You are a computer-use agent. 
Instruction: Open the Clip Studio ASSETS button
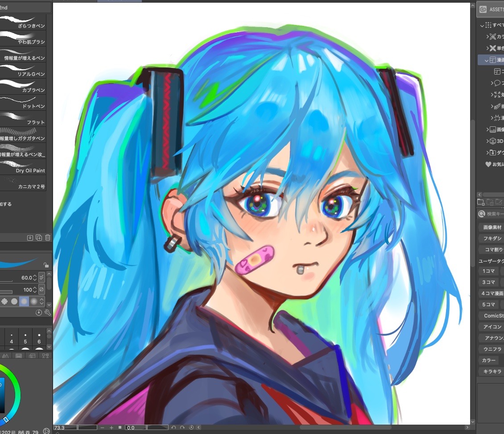tap(491, 9)
